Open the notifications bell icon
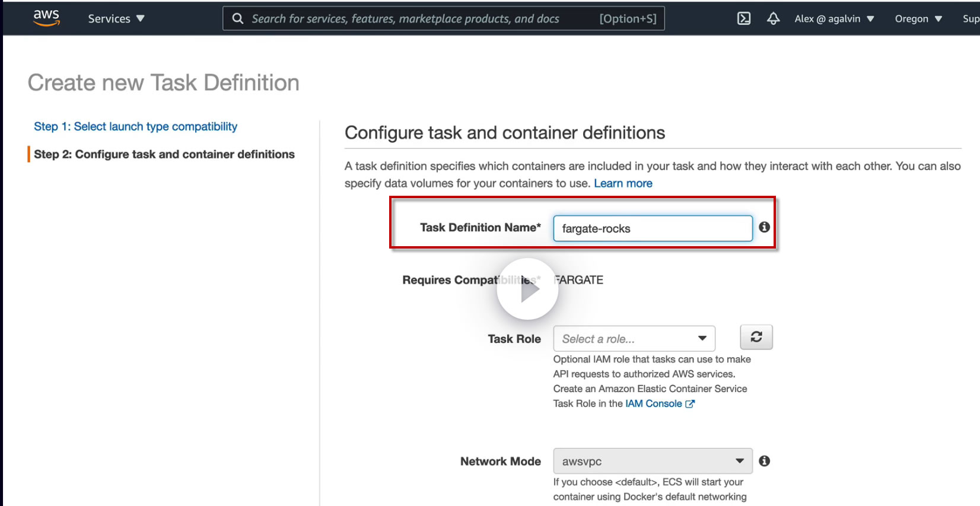The image size is (980, 506). [773, 18]
